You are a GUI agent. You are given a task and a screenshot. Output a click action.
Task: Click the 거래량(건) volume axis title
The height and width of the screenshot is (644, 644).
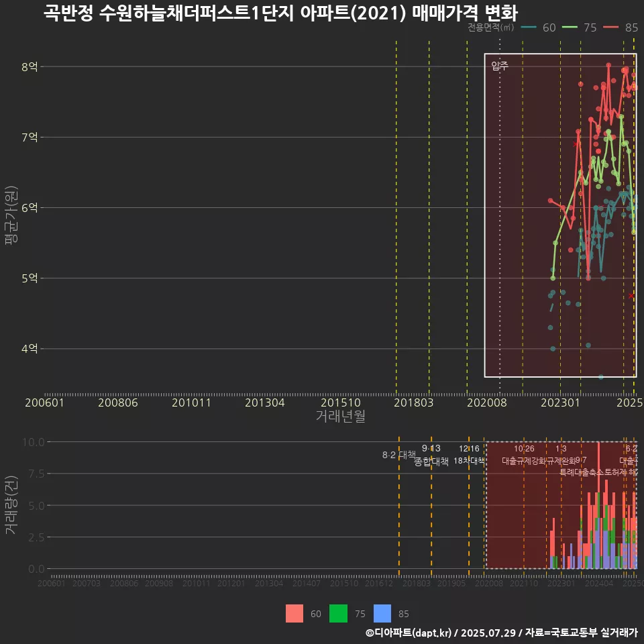coord(11,504)
